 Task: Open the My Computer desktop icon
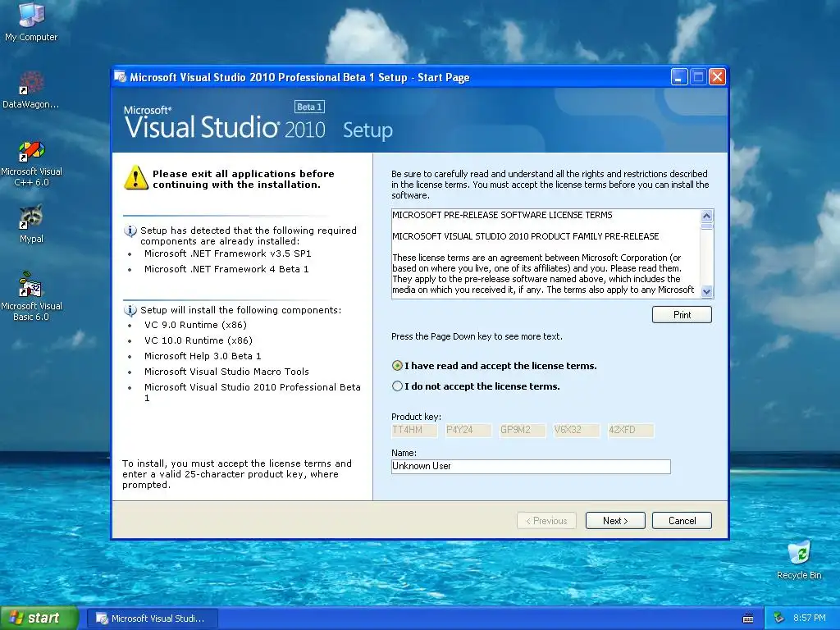click(x=31, y=21)
